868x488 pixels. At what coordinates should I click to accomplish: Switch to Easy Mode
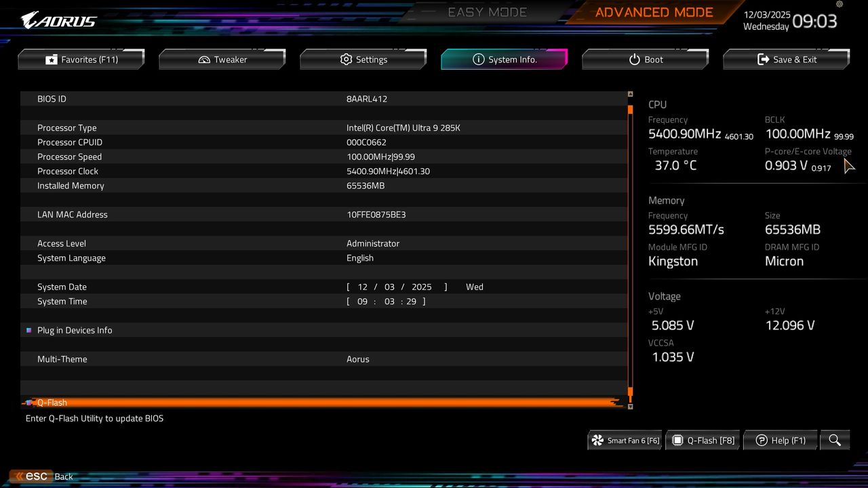(x=487, y=12)
